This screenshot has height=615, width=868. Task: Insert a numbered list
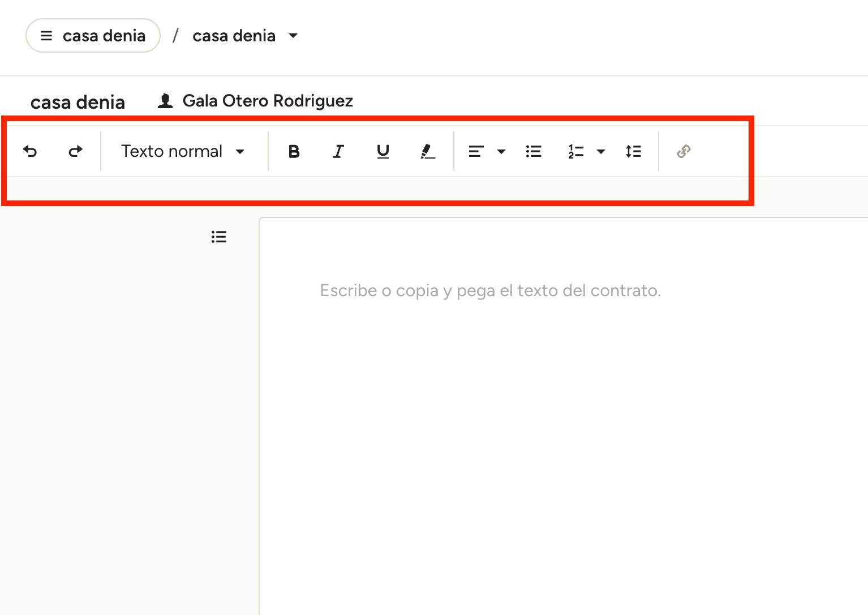coord(575,151)
